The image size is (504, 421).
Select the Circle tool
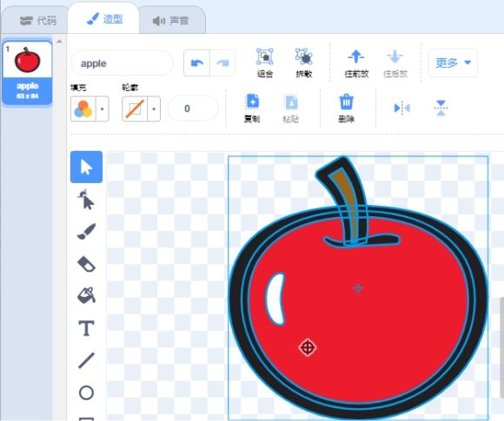(x=86, y=392)
